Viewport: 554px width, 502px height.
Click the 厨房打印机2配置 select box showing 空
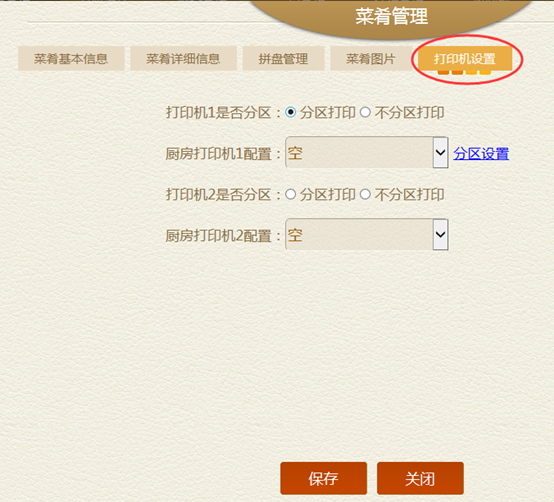367,235
